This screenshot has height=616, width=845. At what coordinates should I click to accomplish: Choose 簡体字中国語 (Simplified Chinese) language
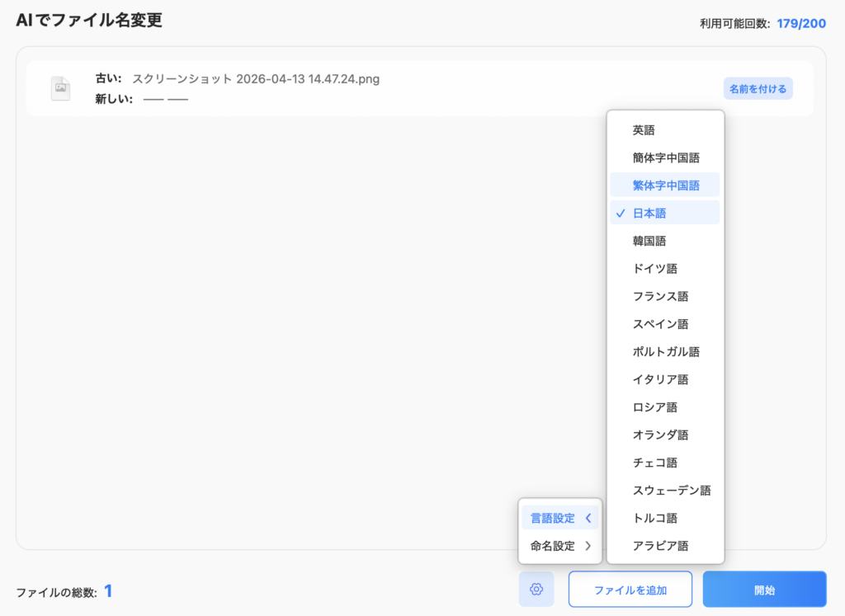coord(664,157)
